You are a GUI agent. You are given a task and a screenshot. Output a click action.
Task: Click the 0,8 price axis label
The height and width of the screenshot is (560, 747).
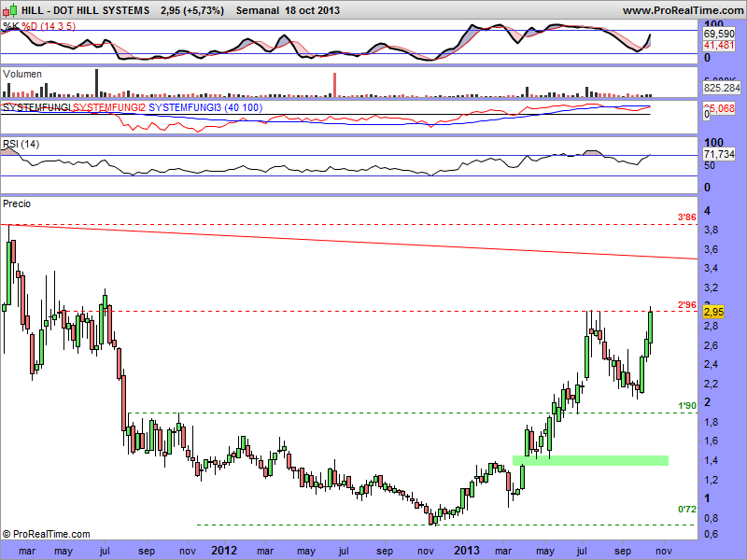point(712,518)
